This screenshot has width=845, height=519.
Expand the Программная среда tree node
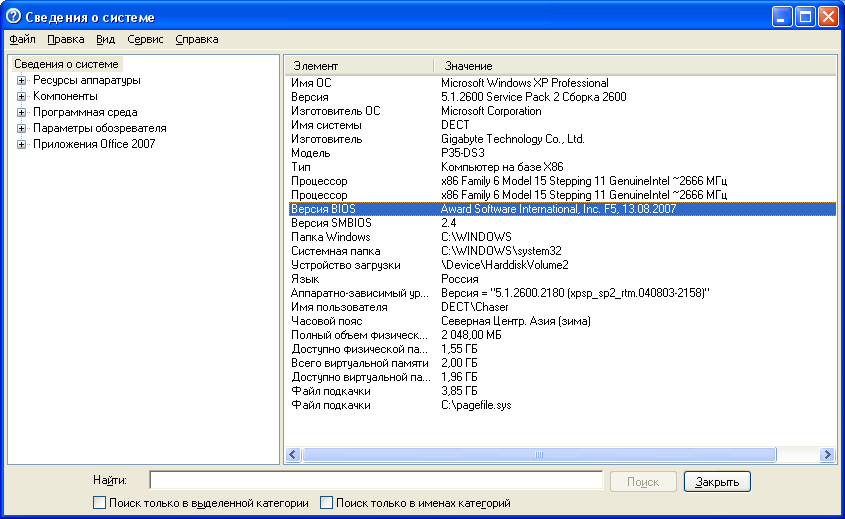[x=21, y=112]
